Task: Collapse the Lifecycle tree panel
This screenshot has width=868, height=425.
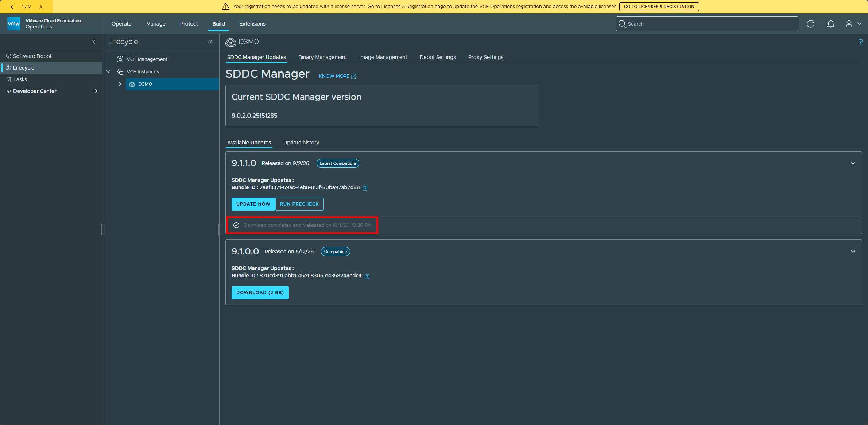Action: [210, 42]
